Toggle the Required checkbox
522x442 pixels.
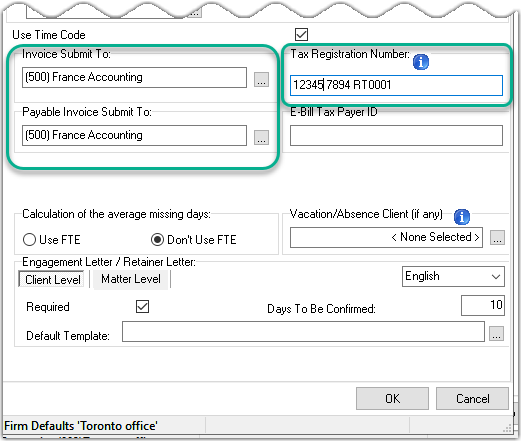pyautogui.click(x=142, y=306)
